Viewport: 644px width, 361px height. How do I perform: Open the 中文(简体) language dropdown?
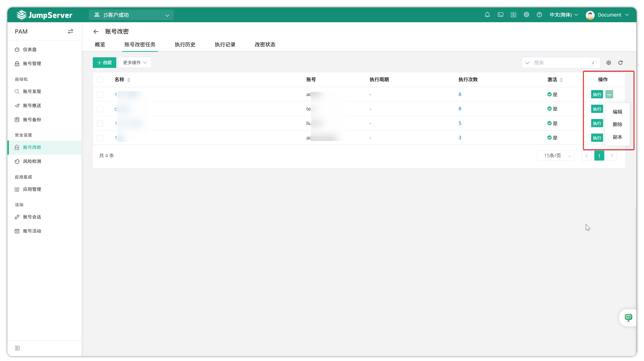[564, 15]
